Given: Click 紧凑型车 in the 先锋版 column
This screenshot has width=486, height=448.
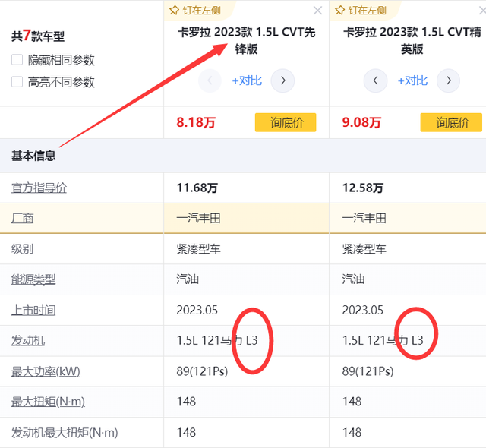Looking at the screenshot, I should click(x=198, y=249).
